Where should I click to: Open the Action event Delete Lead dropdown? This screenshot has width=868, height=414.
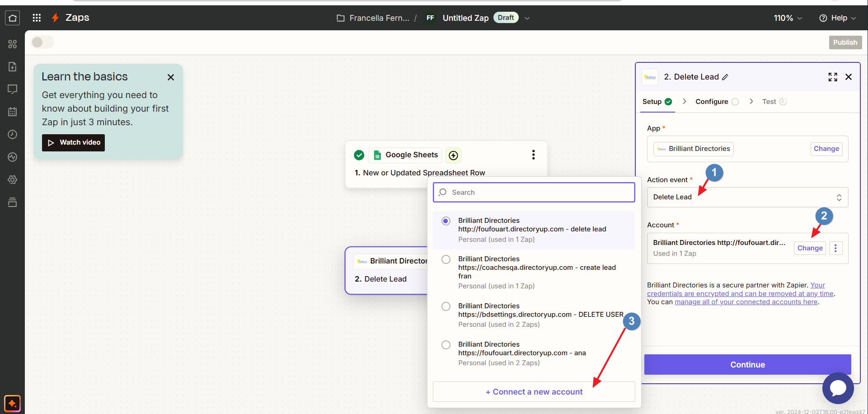[x=747, y=198]
